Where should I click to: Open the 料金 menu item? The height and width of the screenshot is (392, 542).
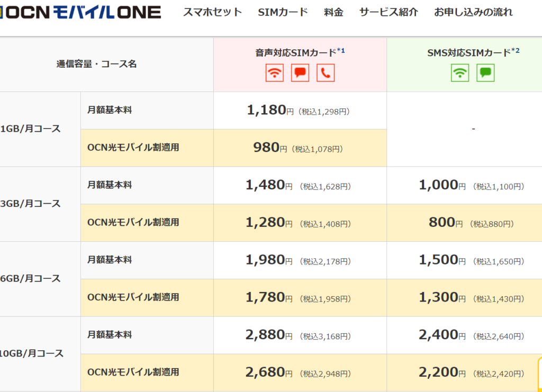tap(333, 12)
